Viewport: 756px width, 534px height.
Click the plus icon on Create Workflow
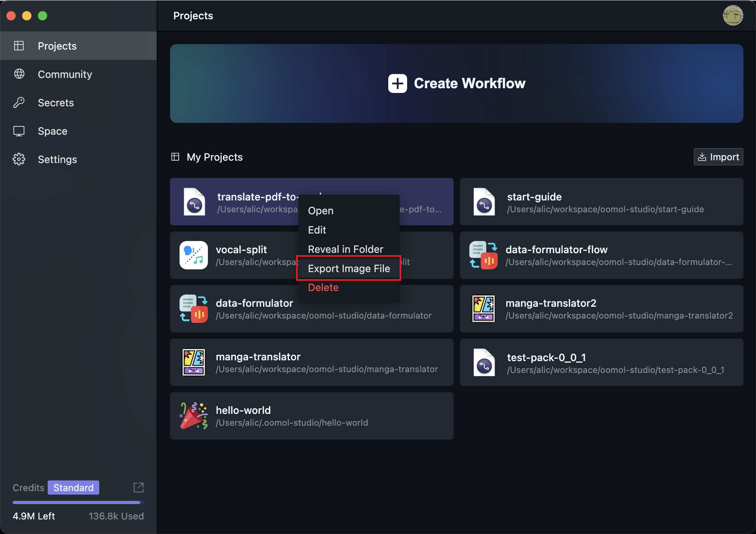397,83
